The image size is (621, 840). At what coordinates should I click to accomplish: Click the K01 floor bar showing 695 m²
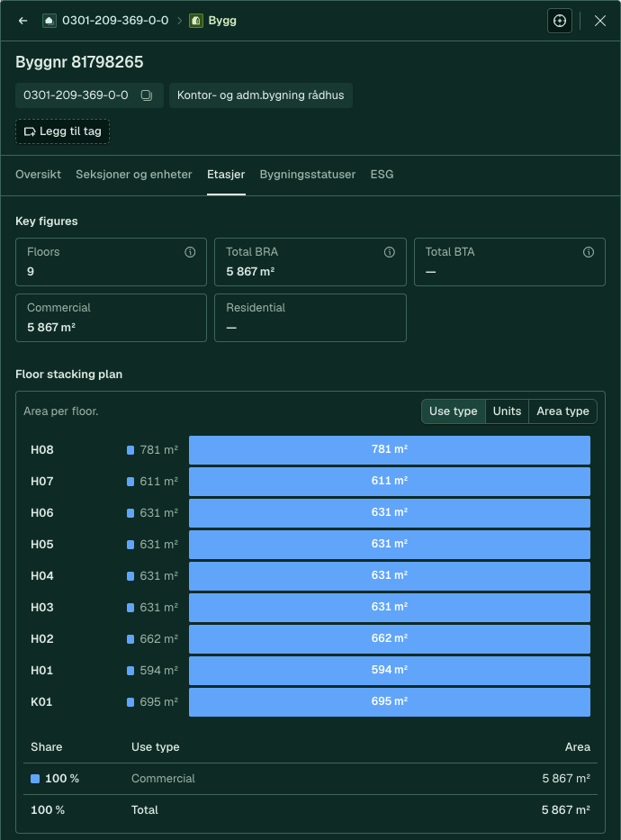pyautogui.click(x=390, y=702)
